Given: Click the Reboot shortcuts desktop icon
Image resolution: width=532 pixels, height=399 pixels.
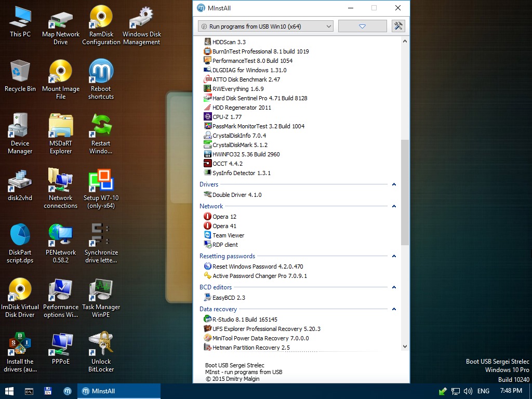Looking at the screenshot, I should [x=101, y=79].
